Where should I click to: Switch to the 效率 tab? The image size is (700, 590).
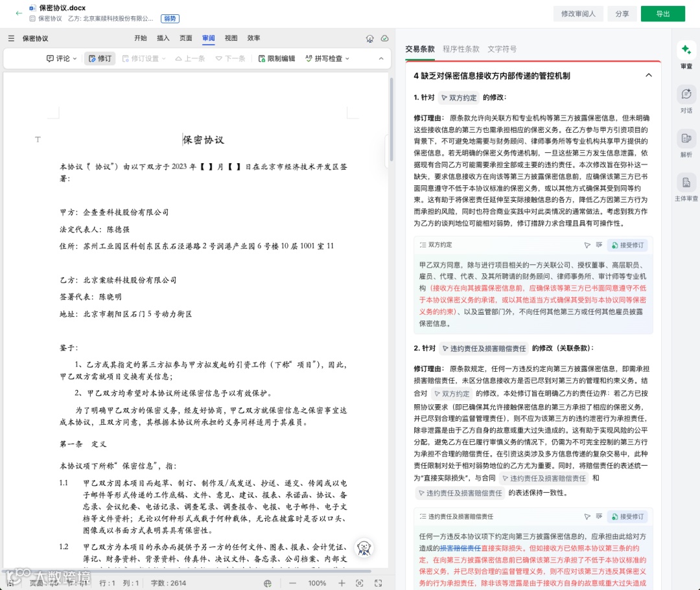coord(253,38)
